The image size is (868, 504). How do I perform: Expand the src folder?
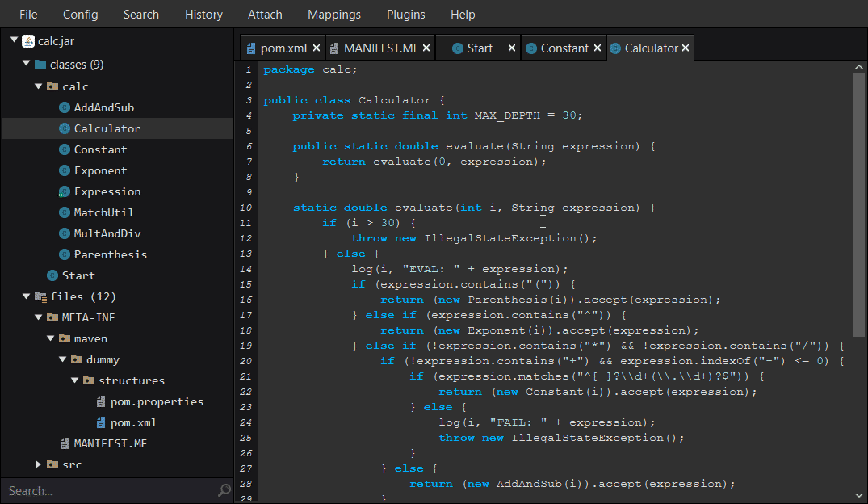[38, 464]
